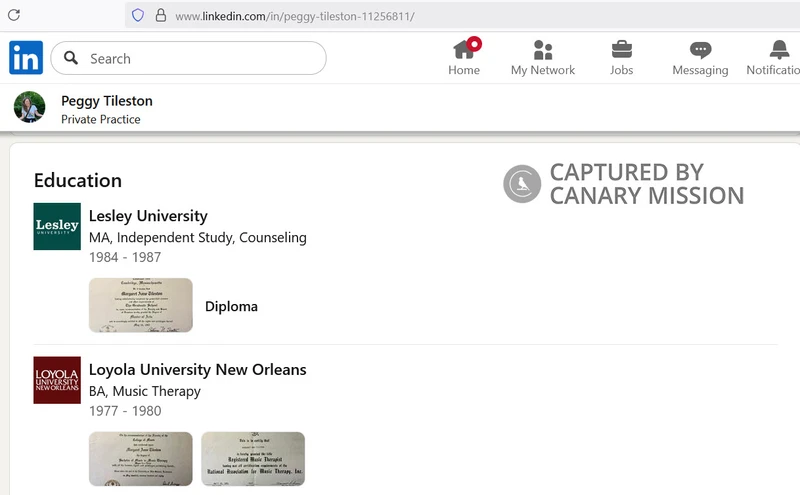Click the 1984 - 1987 date range

click(x=125, y=257)
